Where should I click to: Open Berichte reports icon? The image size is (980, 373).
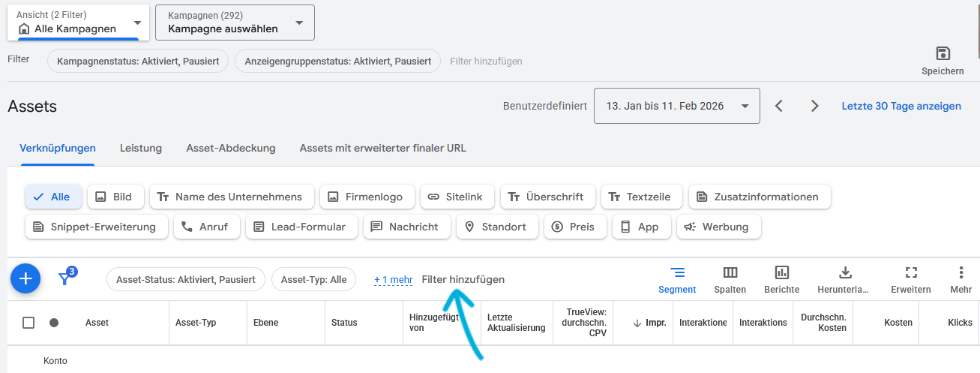[x=781, y=273]
